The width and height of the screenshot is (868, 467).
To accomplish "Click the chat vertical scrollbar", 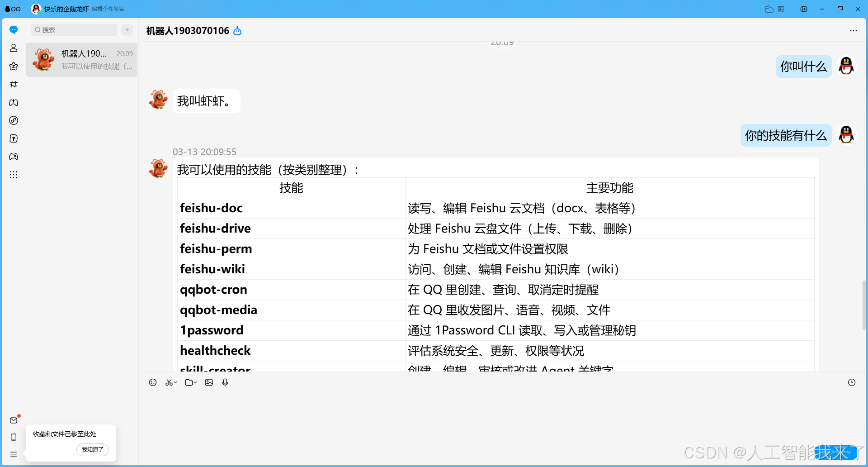I will (x=864, y=305).
